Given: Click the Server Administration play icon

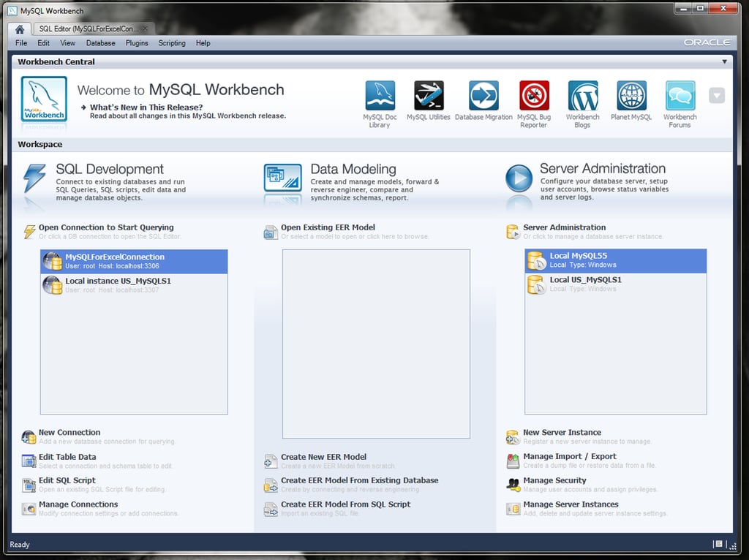Looking at the screenshot, I should tap(519, 178).
